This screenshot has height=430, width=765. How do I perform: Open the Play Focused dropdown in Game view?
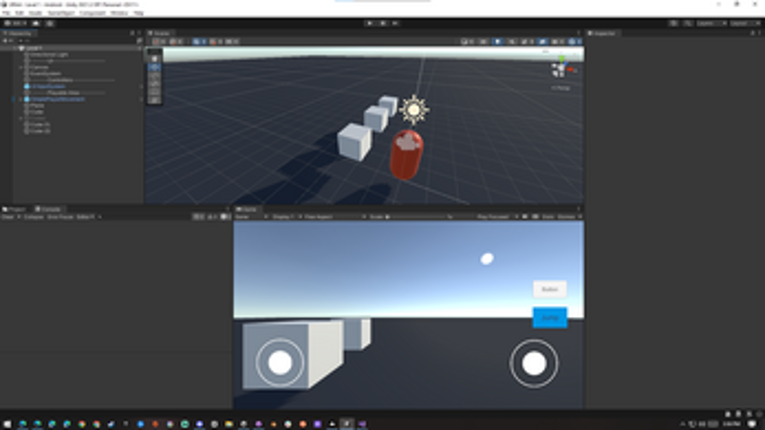497,217
